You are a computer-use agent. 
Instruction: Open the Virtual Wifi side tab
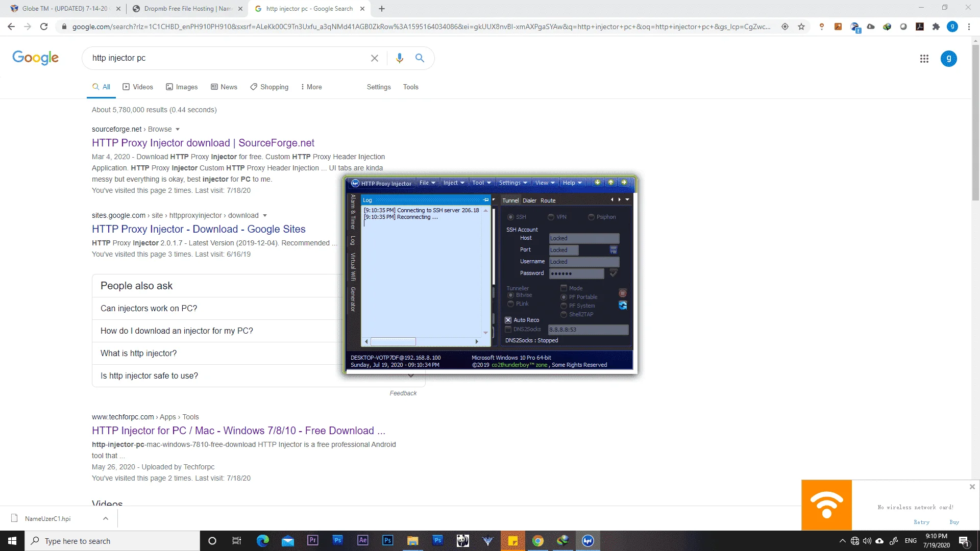tap(353, 266)
